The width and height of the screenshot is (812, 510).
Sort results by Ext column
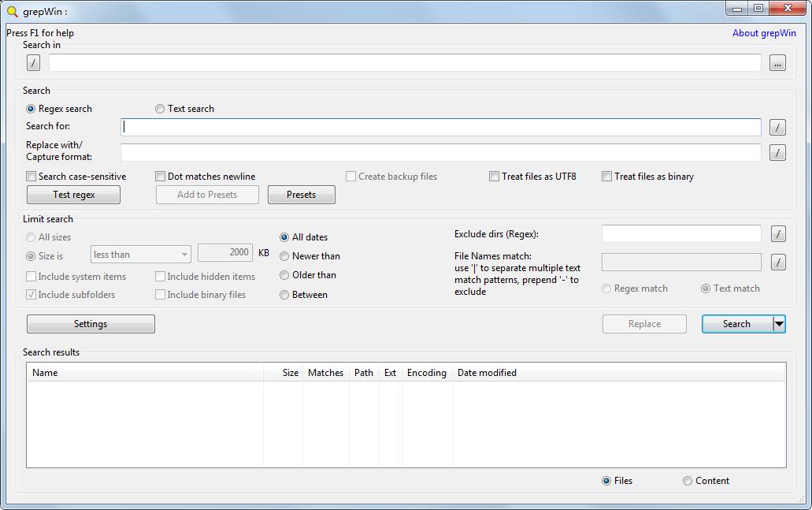391,373
